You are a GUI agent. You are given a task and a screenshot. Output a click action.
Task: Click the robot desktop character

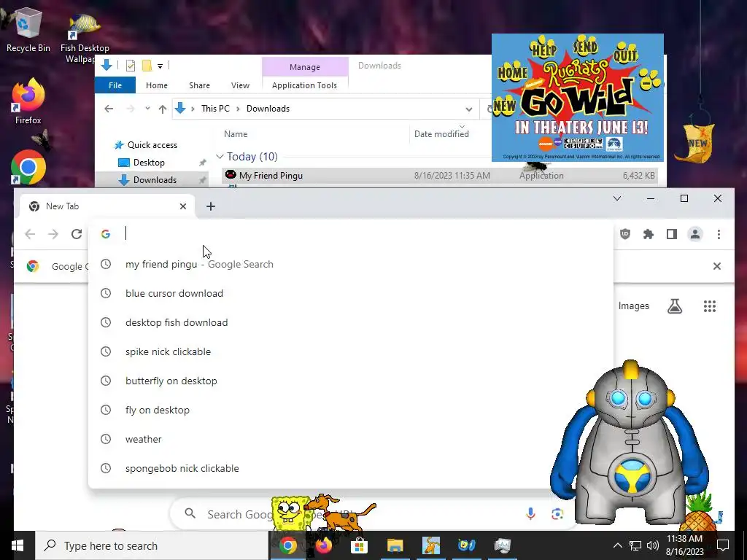click(x=630, y=443)
